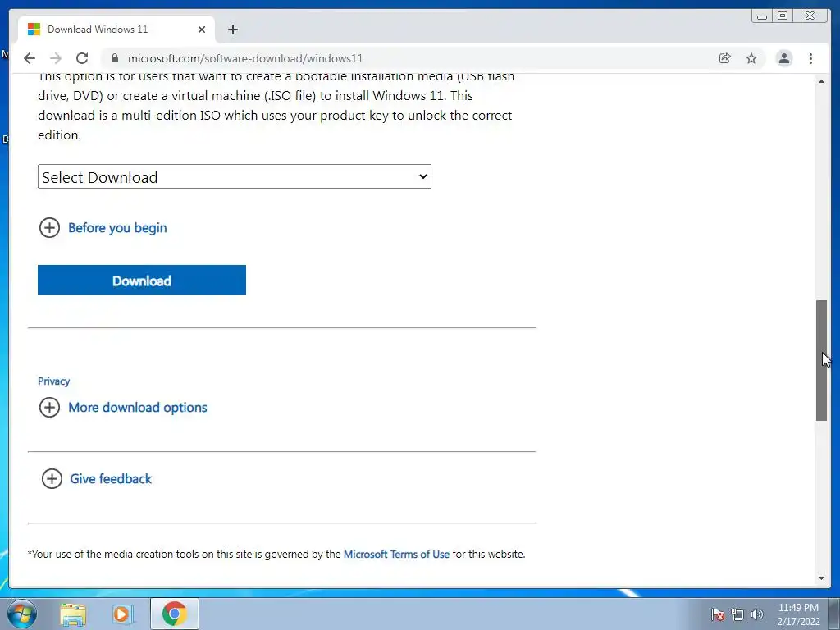Open Windows Explorer from the taskbar
The height and width of the screenshot is (630, 840).
pyautogui.click(x=73, y=614)
